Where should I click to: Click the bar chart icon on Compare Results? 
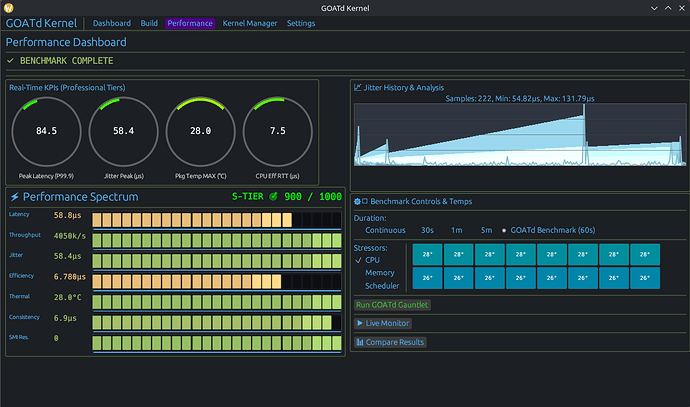(360, 342)
